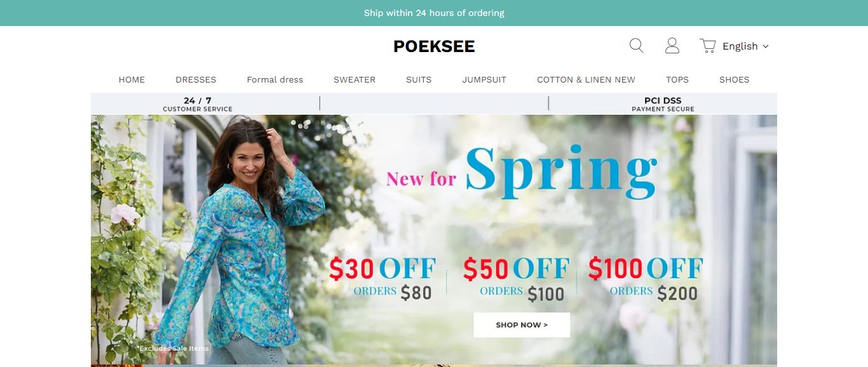Screen dimensions: 868x367
Task: Open the SUITS category
Action: pos(419,79)
